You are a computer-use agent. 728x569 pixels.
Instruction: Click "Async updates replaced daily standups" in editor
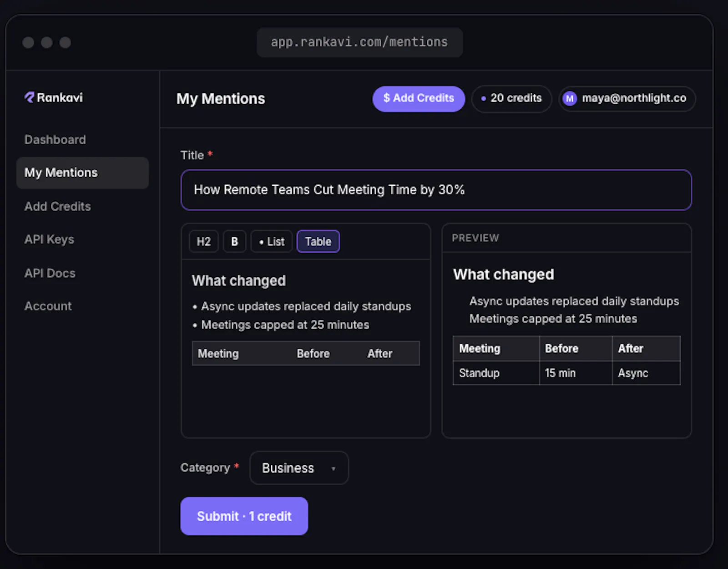pos(306,306)
